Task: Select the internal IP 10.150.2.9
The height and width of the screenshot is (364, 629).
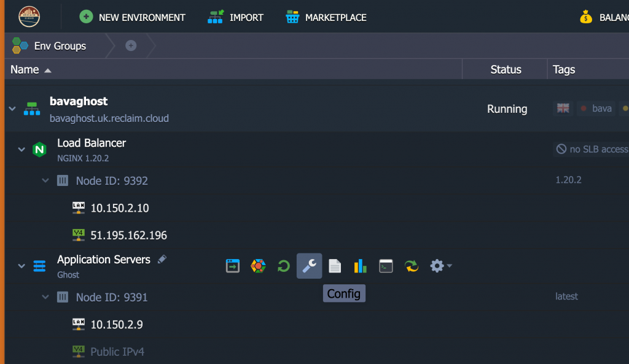Action: click(117, 324)
